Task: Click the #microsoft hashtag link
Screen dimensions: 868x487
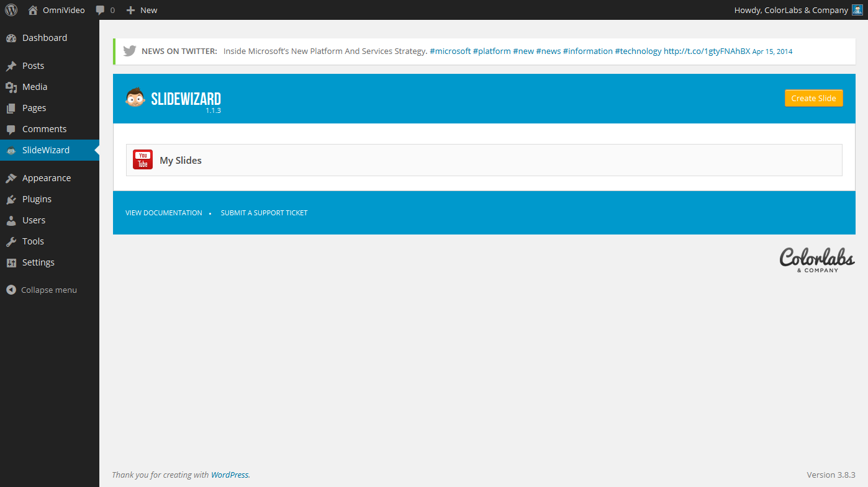Action: coord(450,51)
